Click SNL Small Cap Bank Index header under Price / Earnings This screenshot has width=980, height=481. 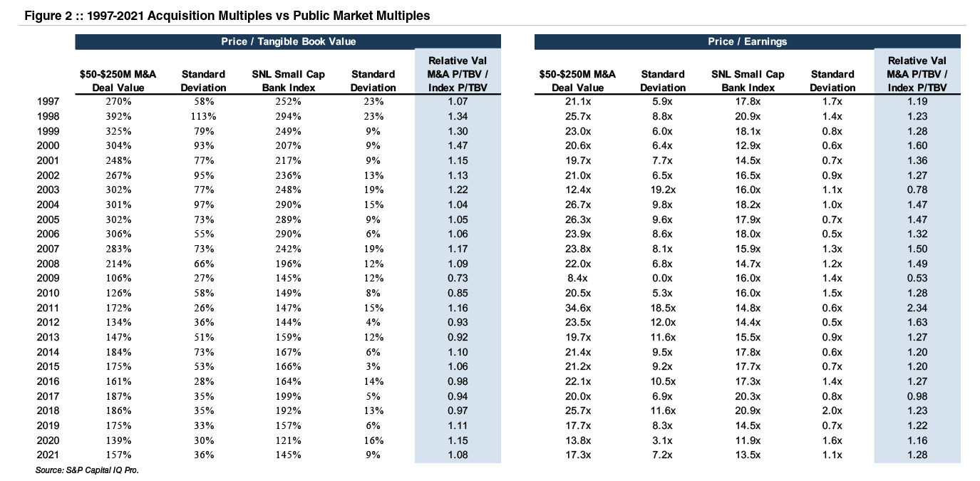coord(748,81)
